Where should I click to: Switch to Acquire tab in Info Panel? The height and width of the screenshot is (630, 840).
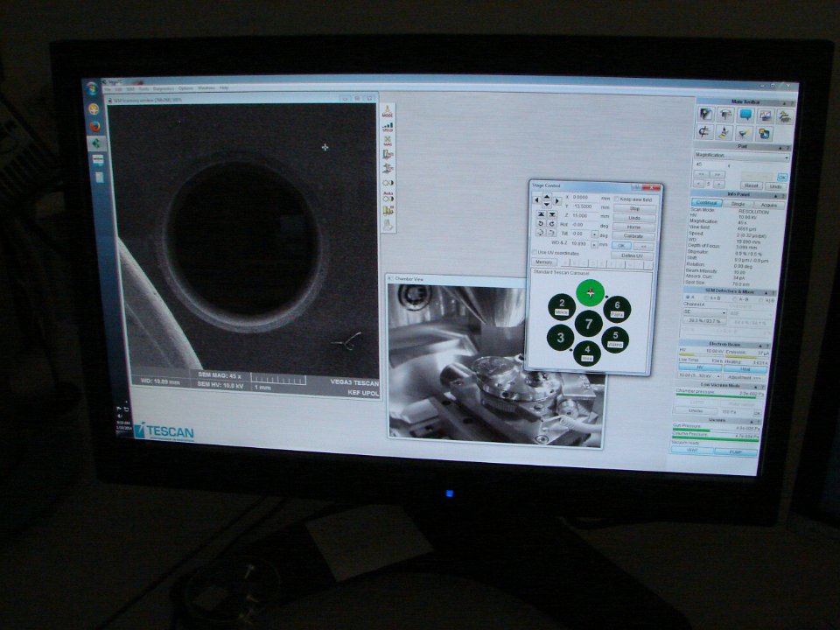pos(769,205)
